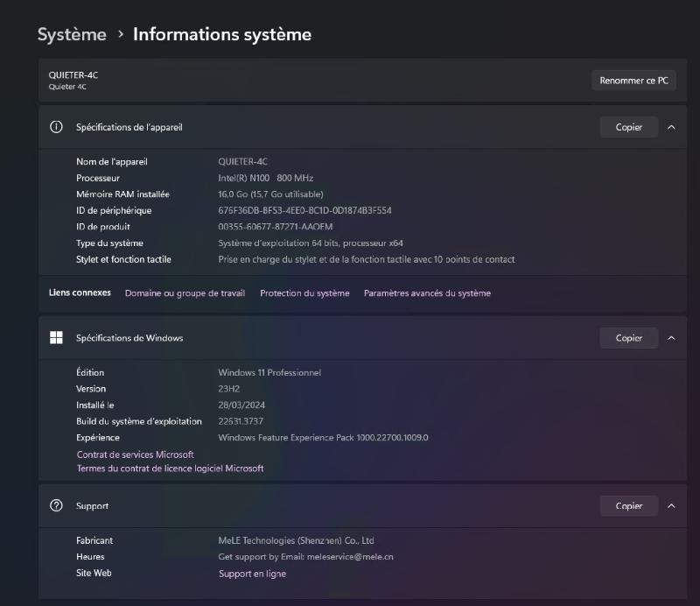
Task: Select the support email meleservice@mele.cn text
Action: tap(350, 557)
